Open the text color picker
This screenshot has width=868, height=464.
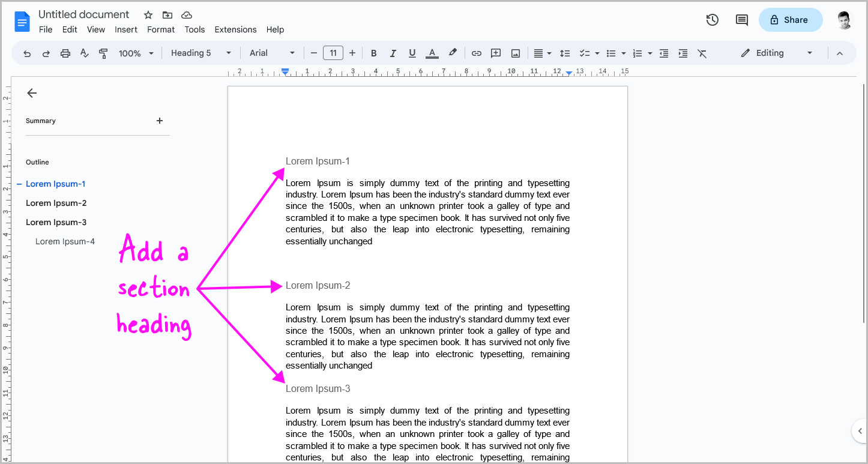432,53
